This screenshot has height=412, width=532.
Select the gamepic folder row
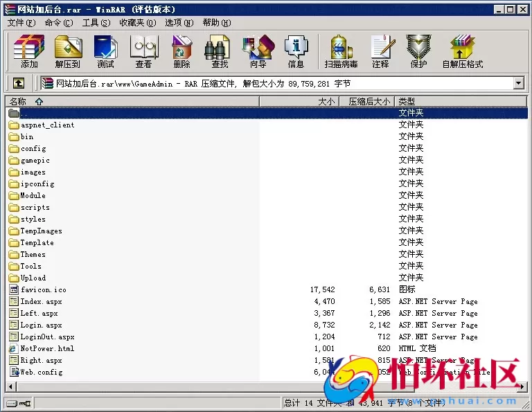tap(267, 160)
